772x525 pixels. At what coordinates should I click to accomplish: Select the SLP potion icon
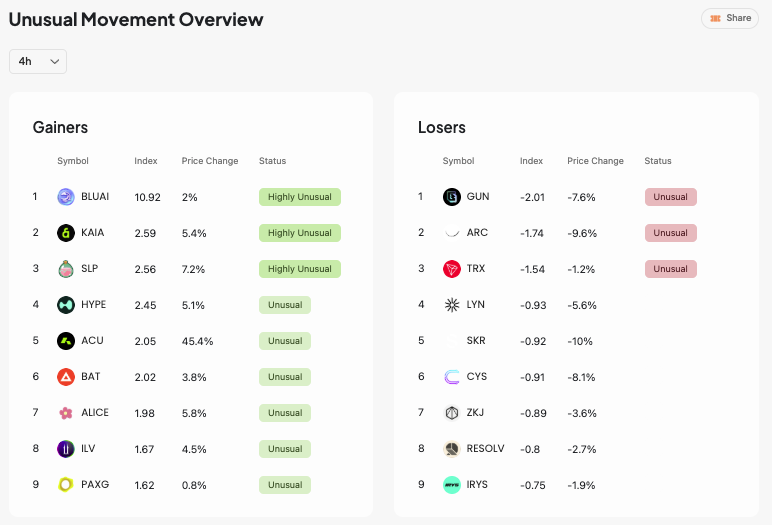tap(66, 269)
